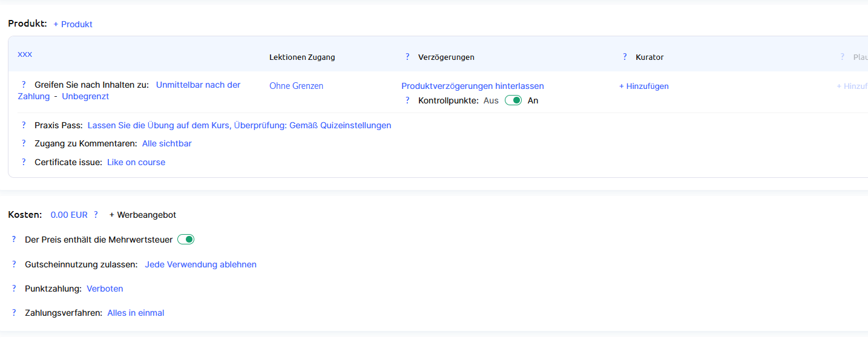The width and height of the screenshot is (868, 343).
Task: Click help icon next to Verzögerungen header
Action: point(407,57)
